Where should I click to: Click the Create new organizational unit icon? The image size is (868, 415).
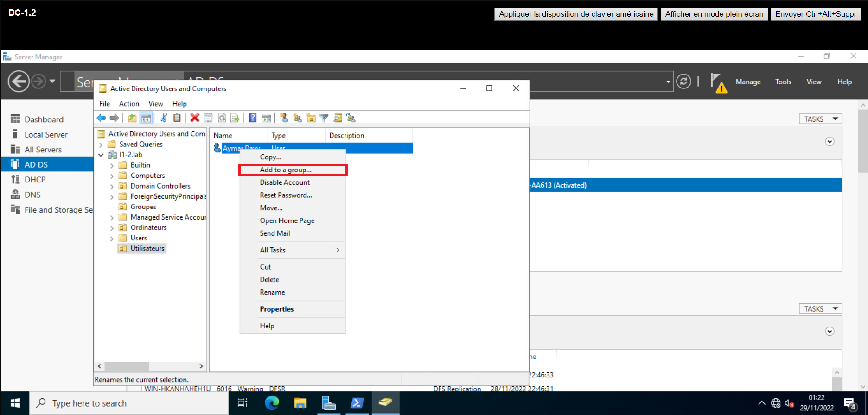tap(311, 118)
